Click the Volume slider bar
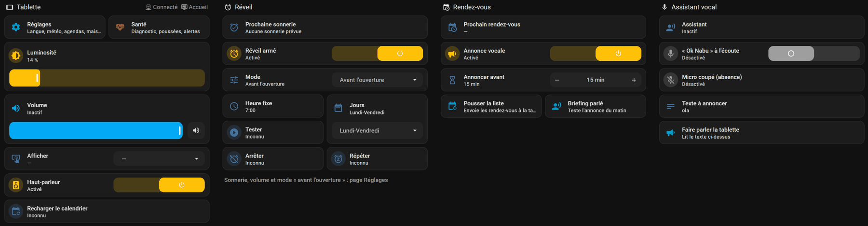 pos(96,130)
